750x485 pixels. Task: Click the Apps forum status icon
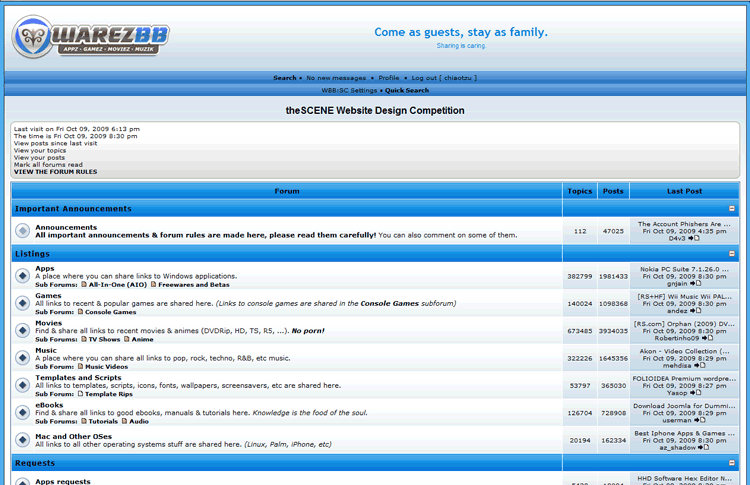point(22,276)
